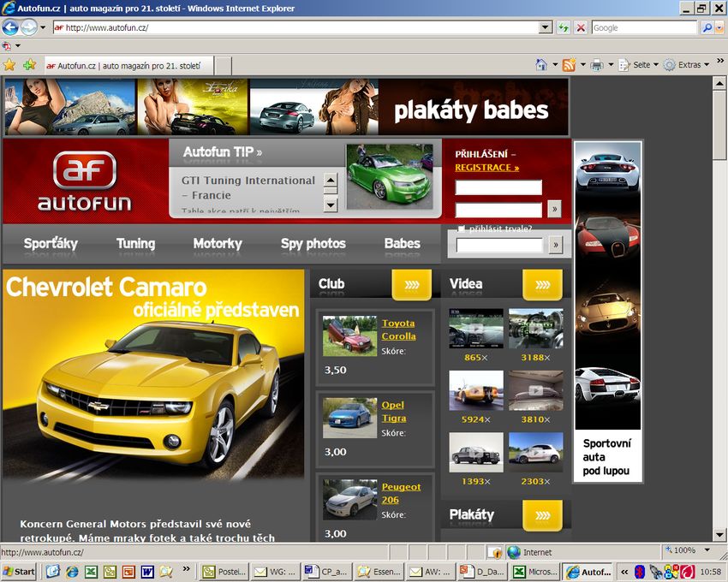
Task: Click the Windows Start button
Action: (x=20, y=572)
